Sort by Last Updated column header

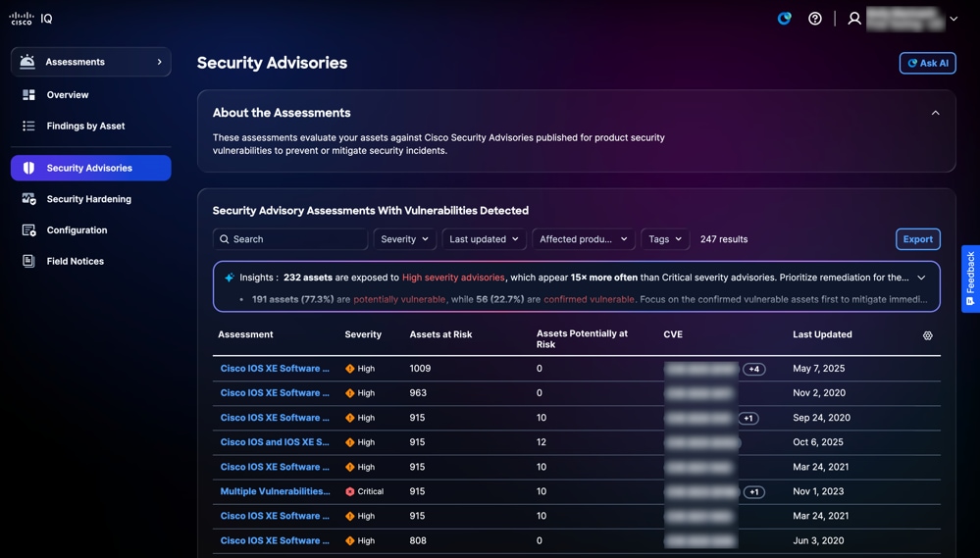coord(822,334)
